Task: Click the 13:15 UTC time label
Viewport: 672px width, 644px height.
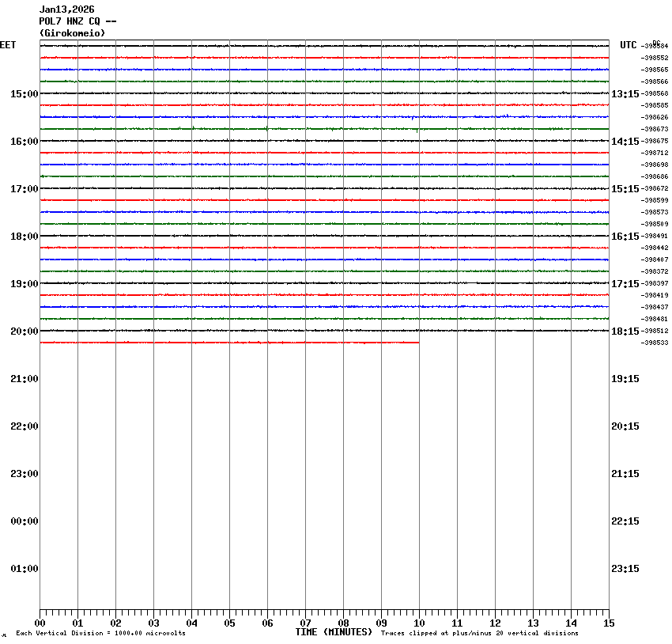Action: point(625,94)
